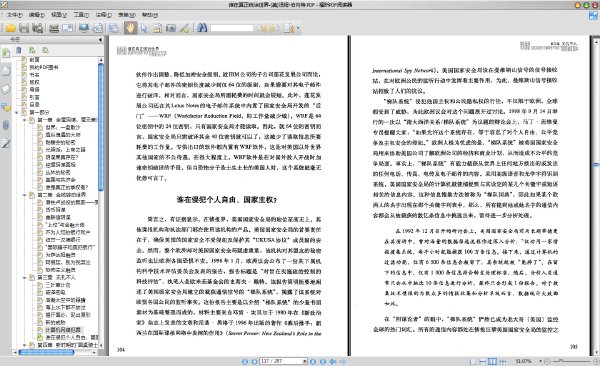600x366 pixels.
Task: Click the page with magnifier search icon
Action: click(289, 28)
